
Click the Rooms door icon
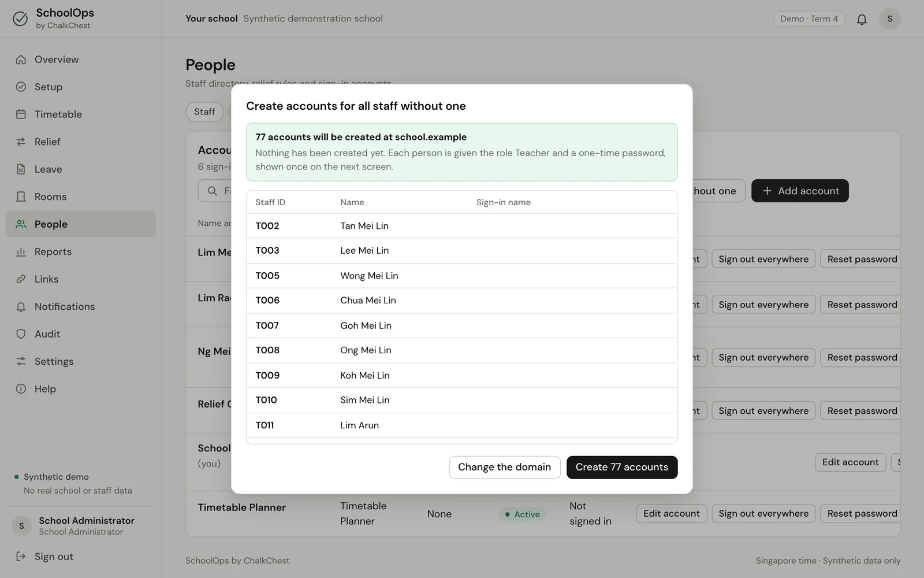21,197
